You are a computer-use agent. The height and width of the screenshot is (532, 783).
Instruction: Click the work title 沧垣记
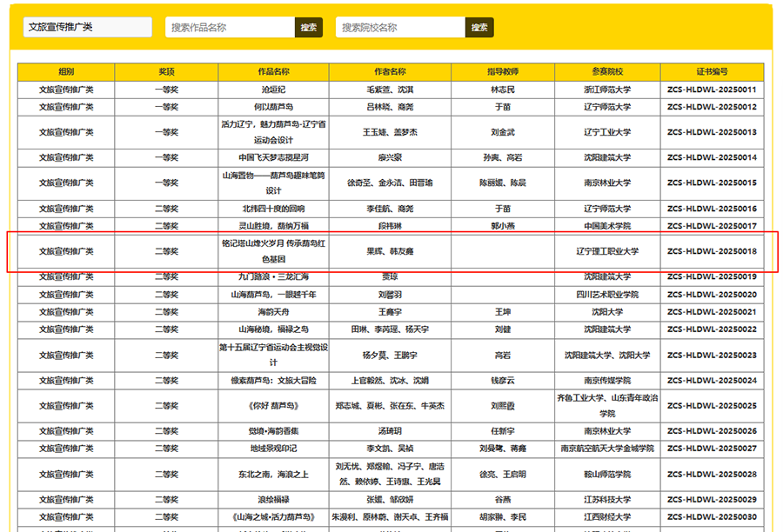(273, 90)
